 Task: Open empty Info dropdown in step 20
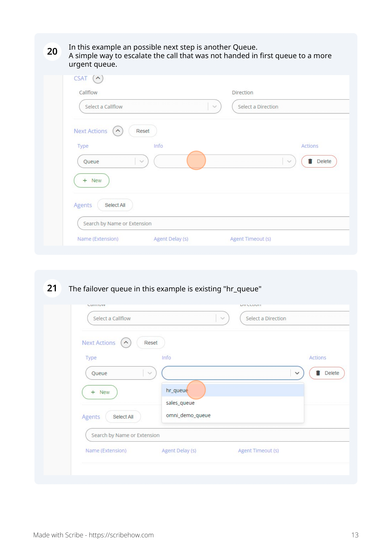pos(225,162)
